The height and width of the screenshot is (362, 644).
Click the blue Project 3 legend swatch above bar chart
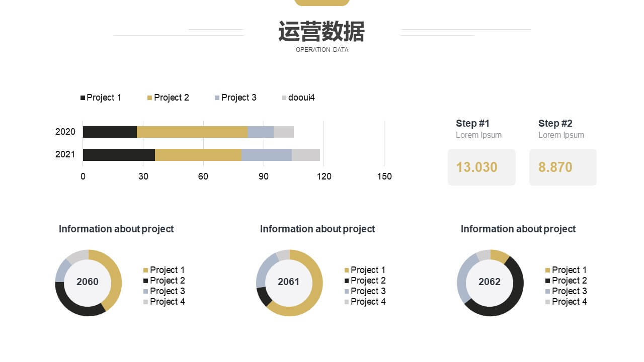(x=217, y=98)
